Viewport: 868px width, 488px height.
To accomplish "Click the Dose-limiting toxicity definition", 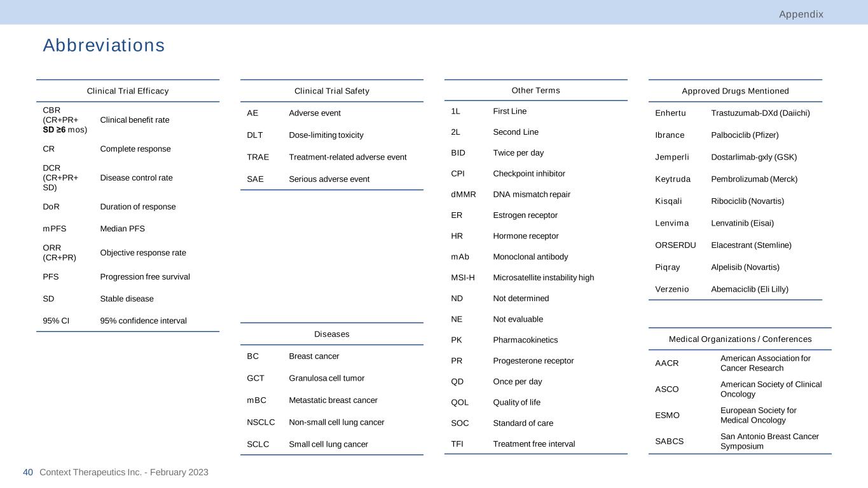I will pyautogui.click(x=326, y=135).
